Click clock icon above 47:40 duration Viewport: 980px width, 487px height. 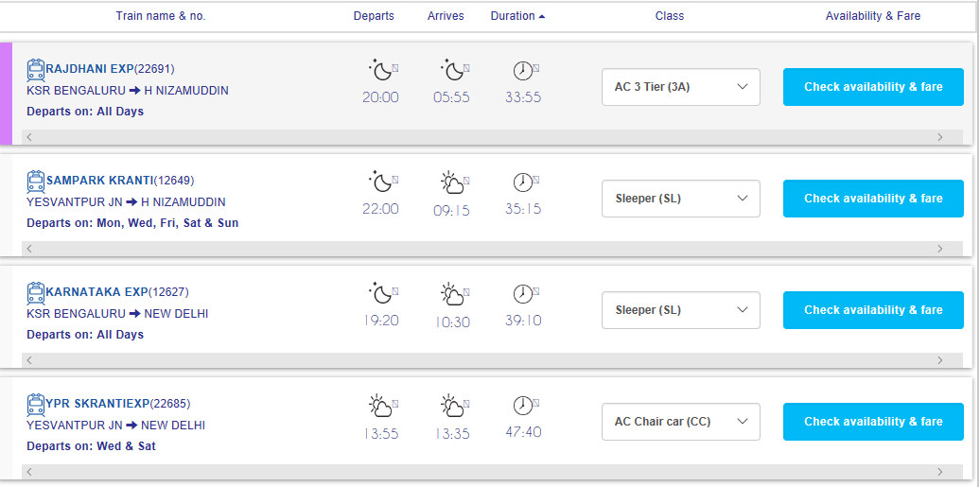coord(522,406)
